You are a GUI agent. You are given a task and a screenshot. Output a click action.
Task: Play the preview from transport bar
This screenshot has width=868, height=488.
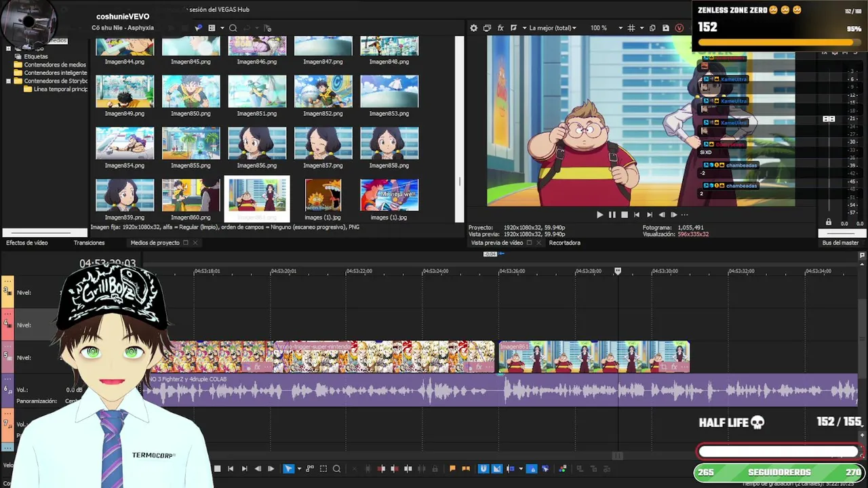(599, 215)
